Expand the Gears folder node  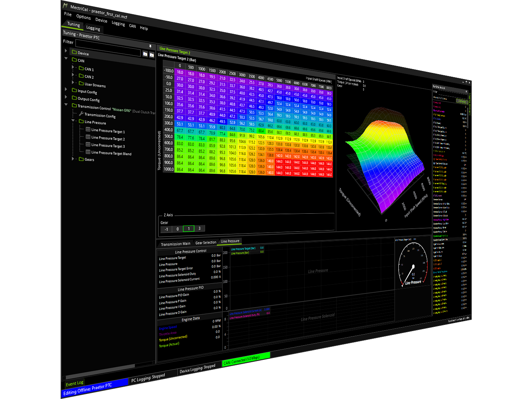(73, 158)
